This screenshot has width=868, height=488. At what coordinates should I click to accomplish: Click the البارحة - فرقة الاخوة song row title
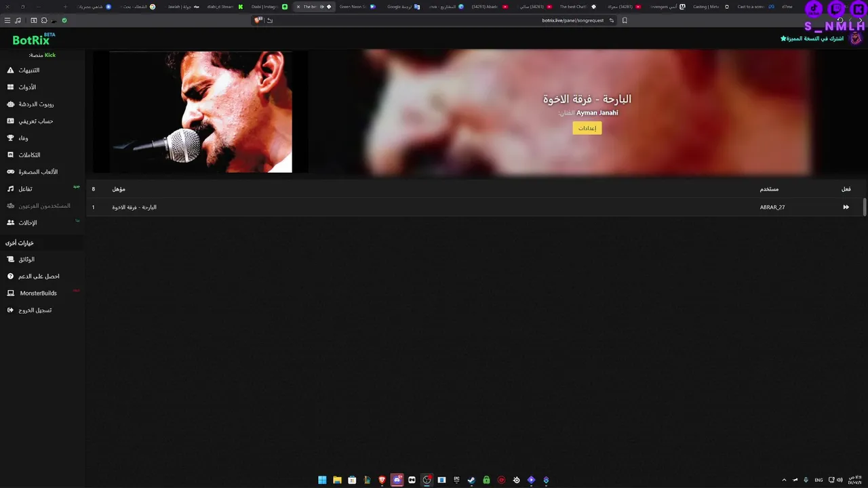[134, 207]
